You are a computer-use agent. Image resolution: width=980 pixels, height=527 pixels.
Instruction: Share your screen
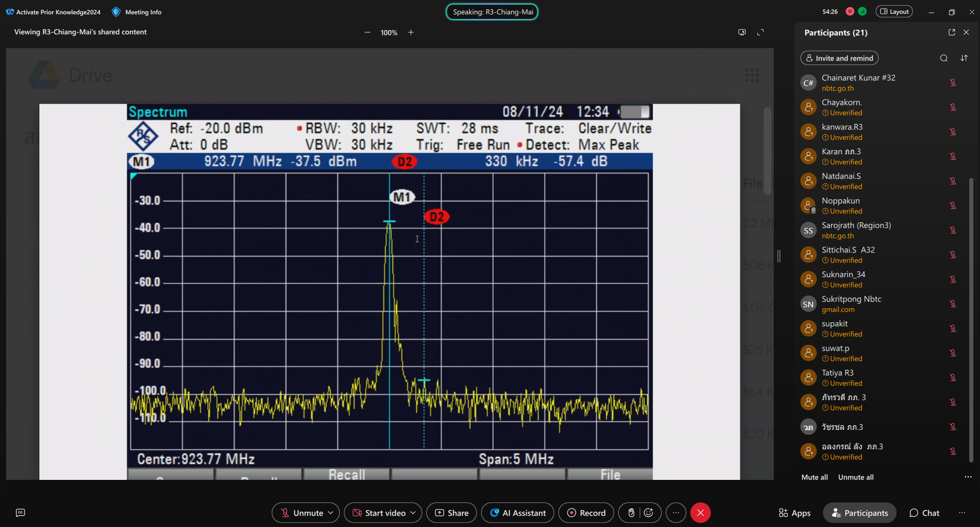coord(451,513)
